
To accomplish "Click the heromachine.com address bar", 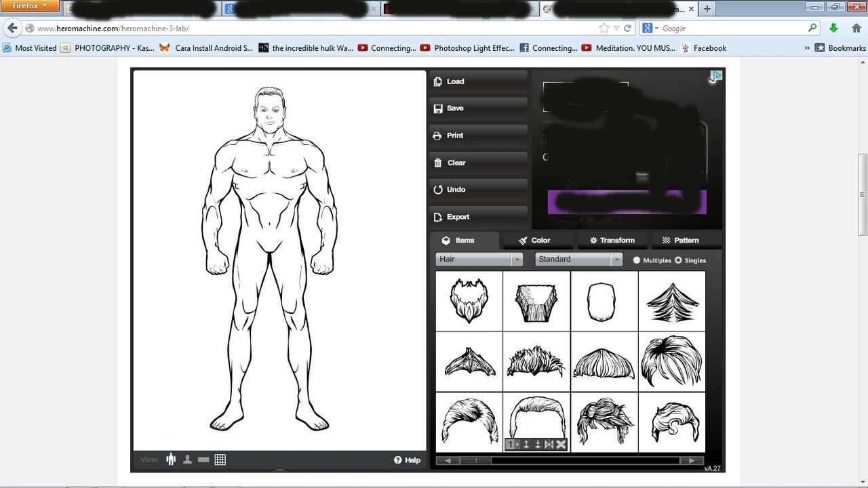I will point(312,28).
